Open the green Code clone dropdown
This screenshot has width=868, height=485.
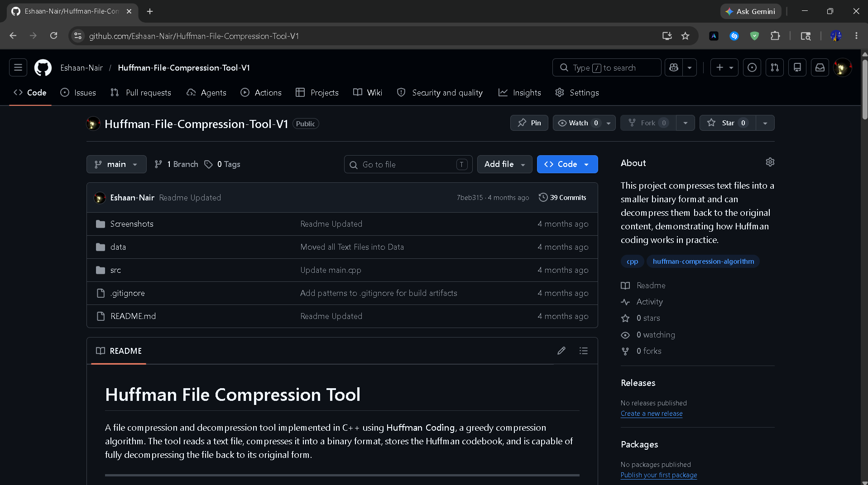(x=567, y=164)
